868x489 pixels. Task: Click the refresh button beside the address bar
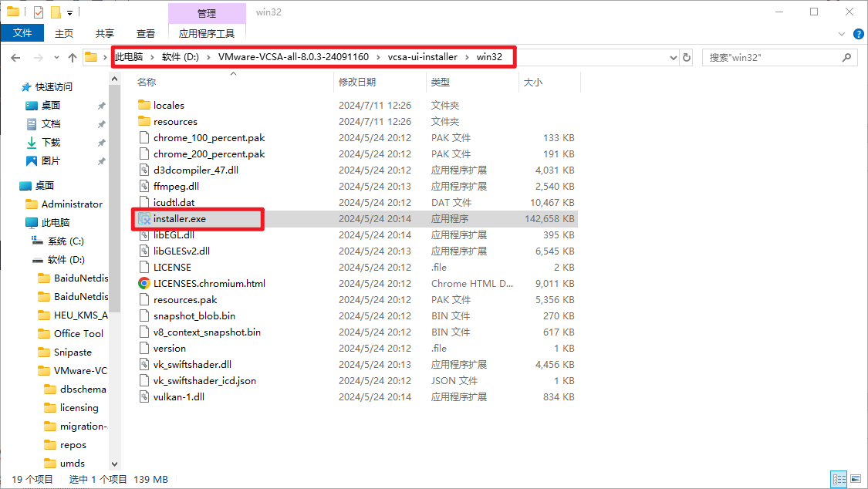687,57
